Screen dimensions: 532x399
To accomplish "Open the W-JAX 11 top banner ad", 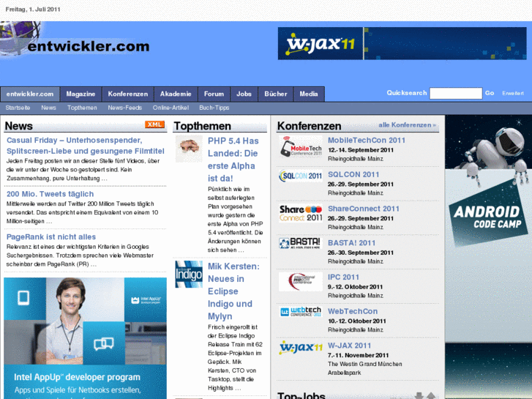I will (402, 43).
